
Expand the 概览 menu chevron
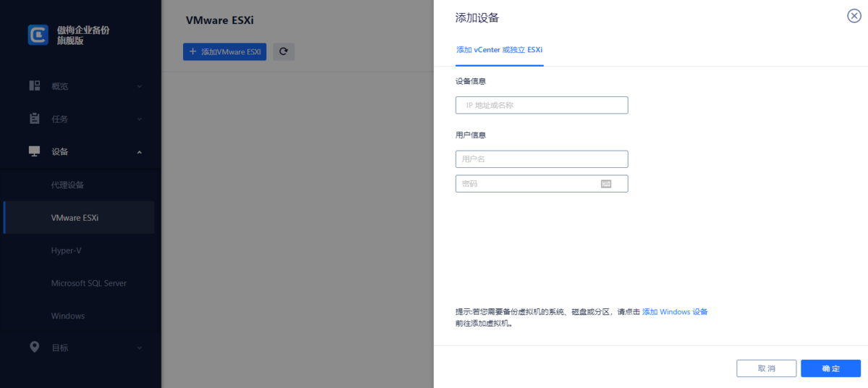tap(140, 86)
